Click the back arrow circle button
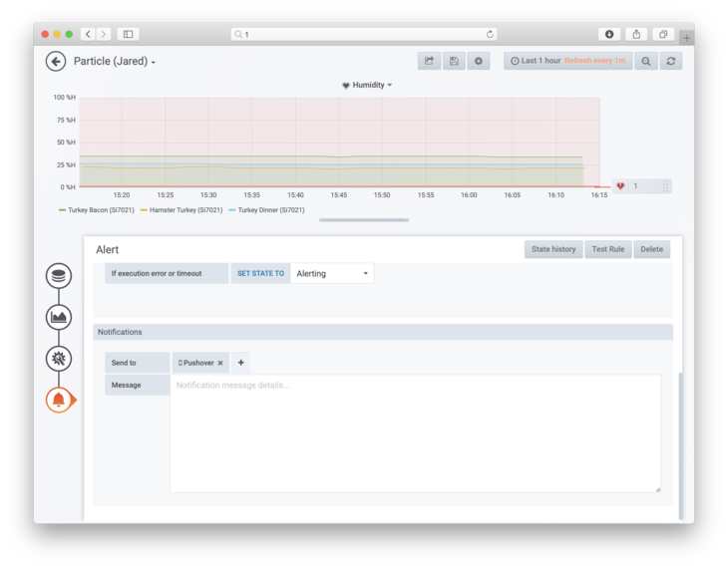 [x=56, y=62]
